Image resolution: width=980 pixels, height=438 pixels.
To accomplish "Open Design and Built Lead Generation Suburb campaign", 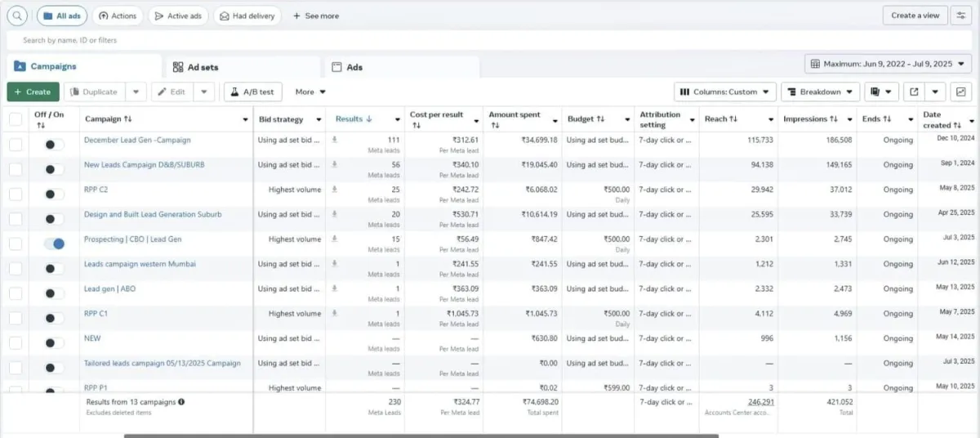I will point(153,215).
